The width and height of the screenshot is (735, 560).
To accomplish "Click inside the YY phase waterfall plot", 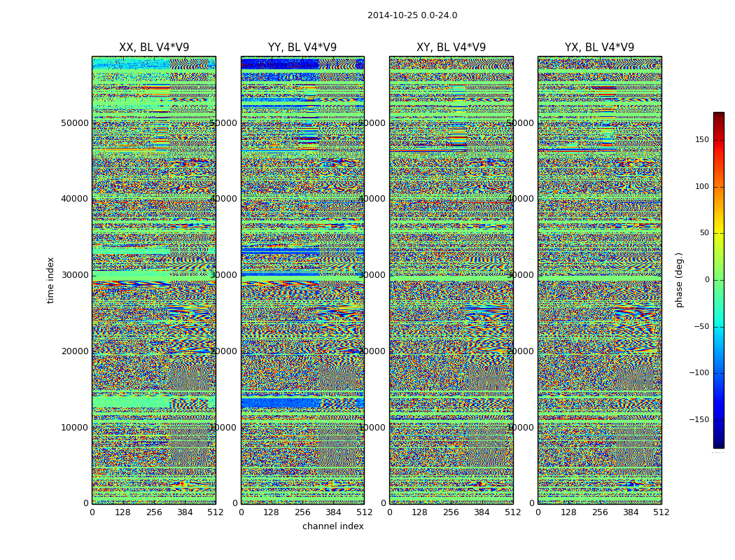I will (x=302, y=280).
